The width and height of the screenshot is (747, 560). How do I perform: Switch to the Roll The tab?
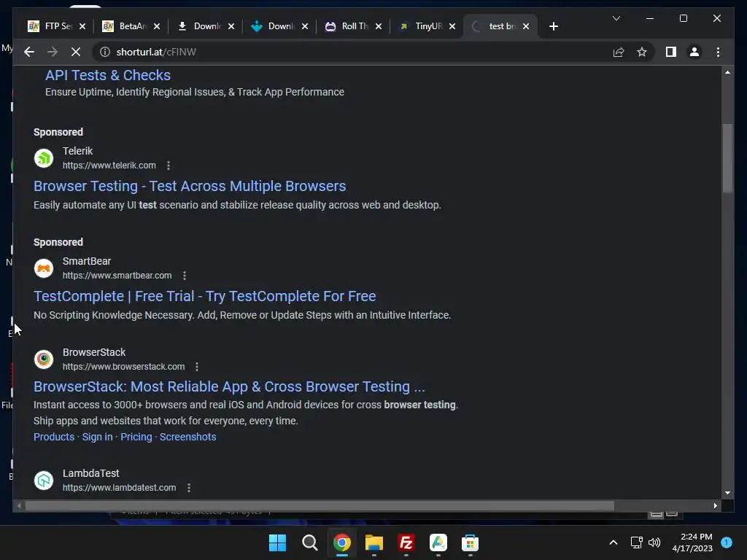click(x=348, y=26)
